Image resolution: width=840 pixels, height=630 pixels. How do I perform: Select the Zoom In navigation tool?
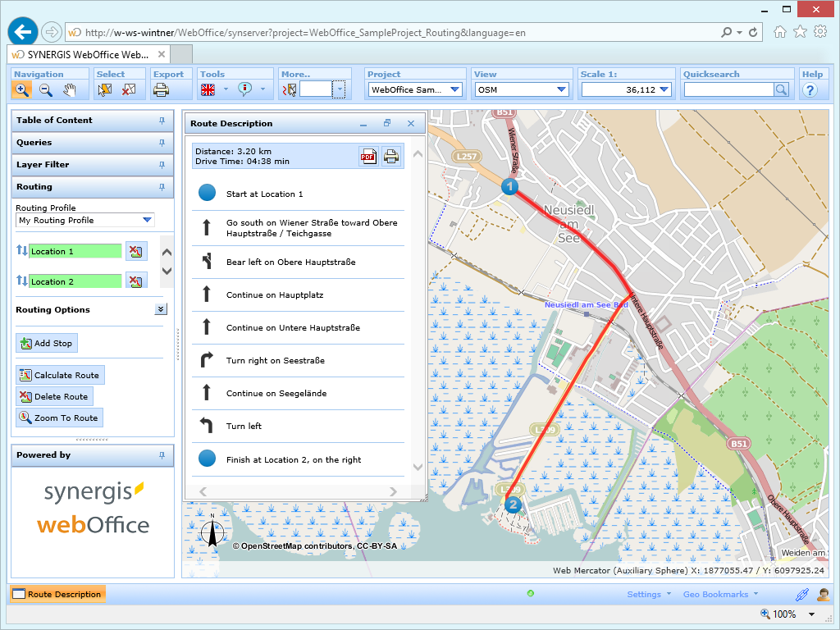pyautogui.click(x=22, y=89)
